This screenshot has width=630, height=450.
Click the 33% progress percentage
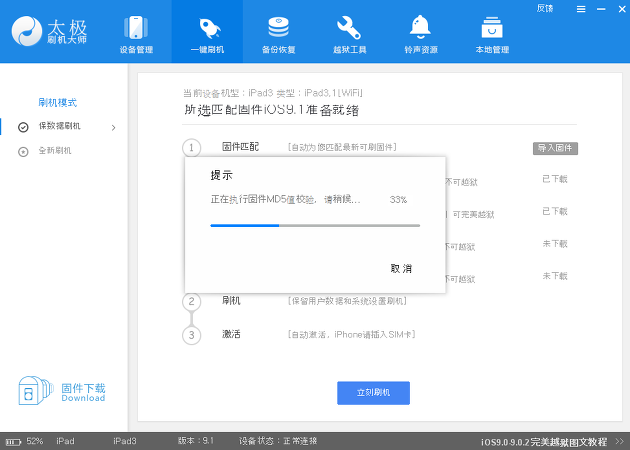coord(398,200)
